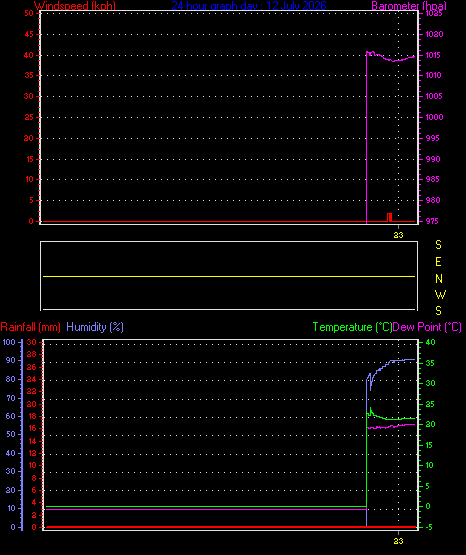
Task: Click the 35 value on the temperature axis
Action: tap(430, 363)
